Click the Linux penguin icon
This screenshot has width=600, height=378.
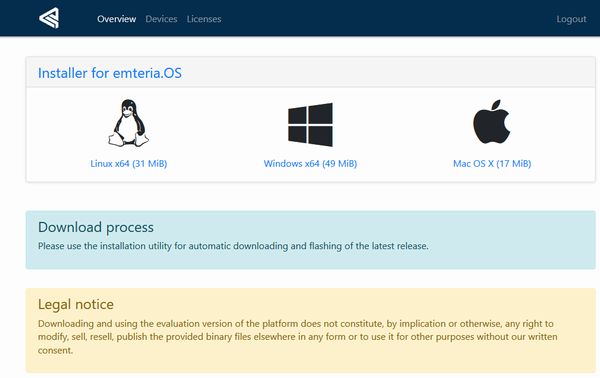pyautogui.click(x=129, y=123)
